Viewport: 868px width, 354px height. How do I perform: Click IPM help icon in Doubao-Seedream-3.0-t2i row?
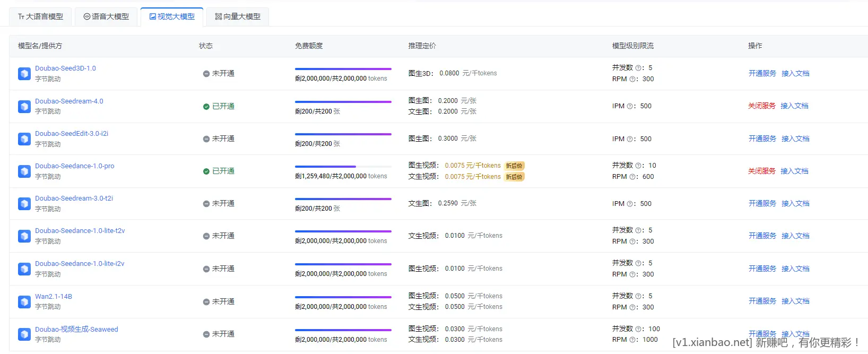pyautogui.click(x=630, y=204)
